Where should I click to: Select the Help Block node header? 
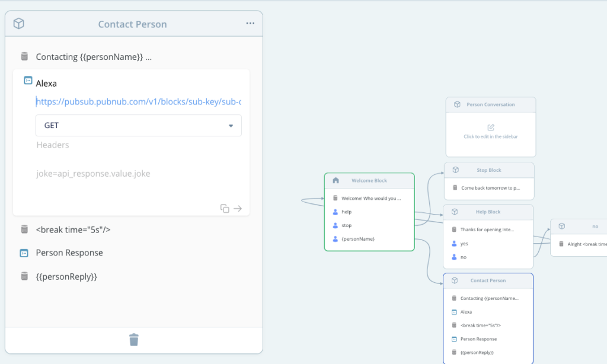tap(488, 212)
